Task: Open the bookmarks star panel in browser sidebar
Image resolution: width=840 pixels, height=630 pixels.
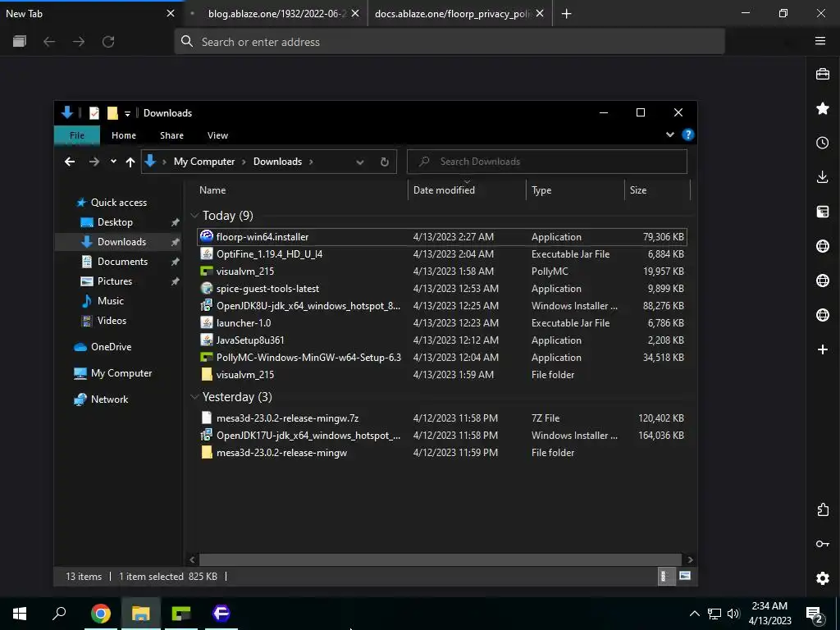Action: (x=822, y=108)
